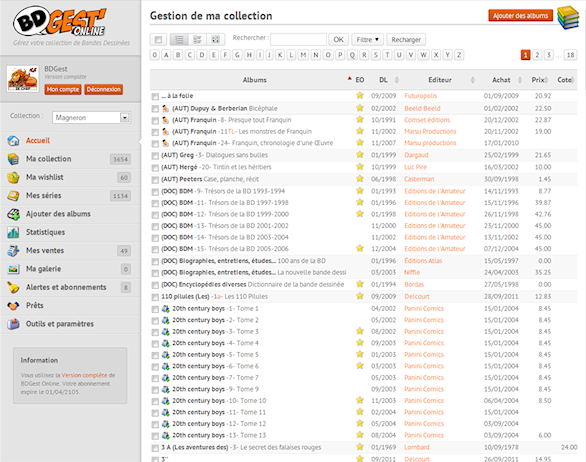This screenshot has width=586, height=462.
Task: Check the box for Dupuy & Berberian Bicéphale
Action: click(x=155, y=109)
